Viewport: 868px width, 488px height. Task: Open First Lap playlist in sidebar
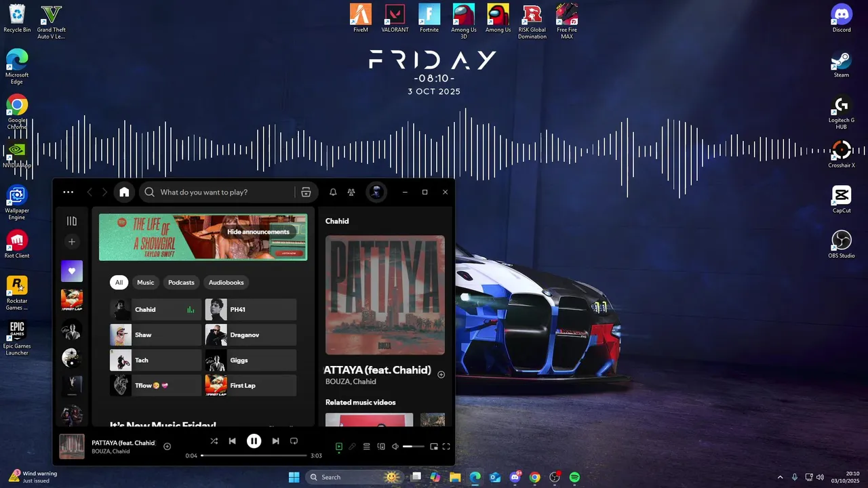click(x=72, y=300)
